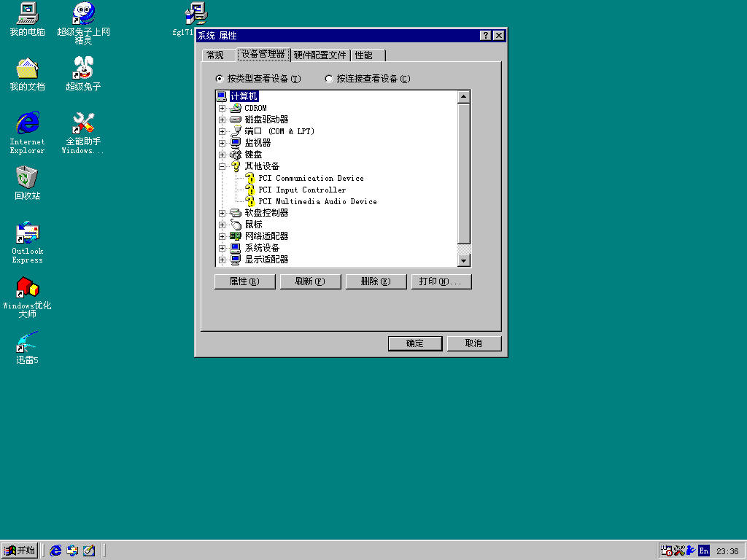The height and width of the screenshot is (560, 747).
Task: Launch Outlook Express from quick launch bar
Action: (x=72, y=551)
